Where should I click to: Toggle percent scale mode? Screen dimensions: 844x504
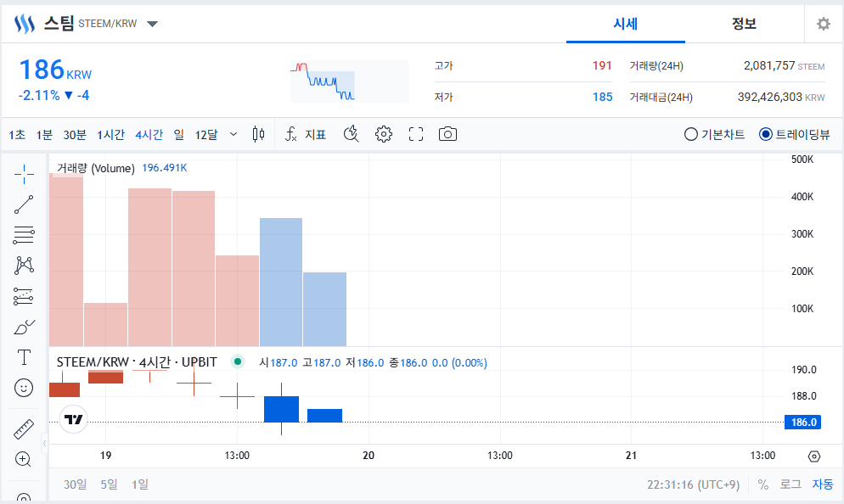tap(763, 484)
